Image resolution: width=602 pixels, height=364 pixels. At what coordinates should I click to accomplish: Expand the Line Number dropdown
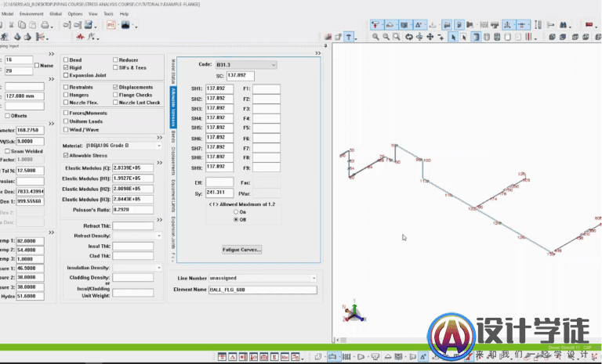tap(314, 278)
